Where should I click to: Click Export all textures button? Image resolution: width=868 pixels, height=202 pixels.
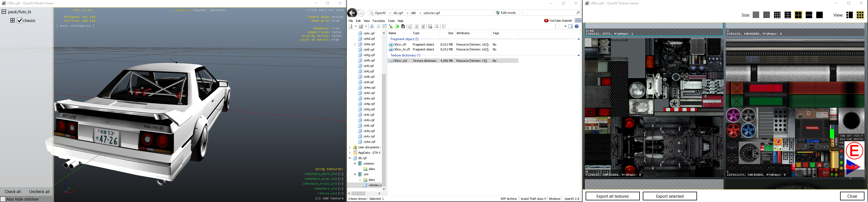click(x=613, y=196)
